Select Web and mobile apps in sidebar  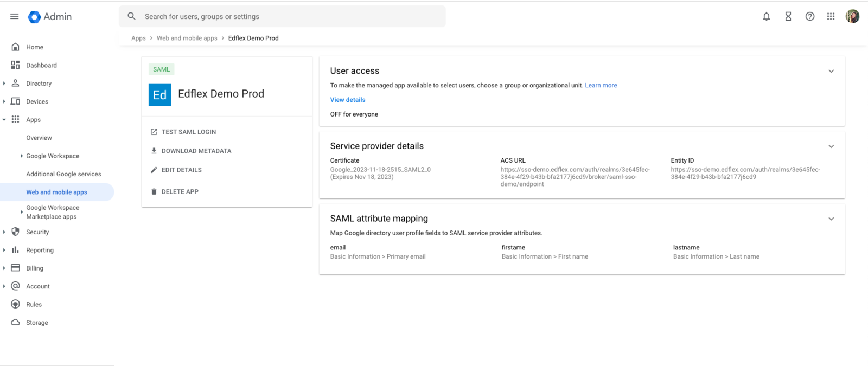coord(56,192)
